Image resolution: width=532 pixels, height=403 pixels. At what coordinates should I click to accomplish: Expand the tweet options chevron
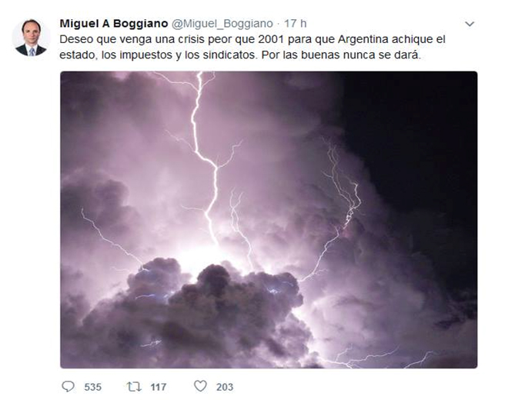tap(469, 24)
